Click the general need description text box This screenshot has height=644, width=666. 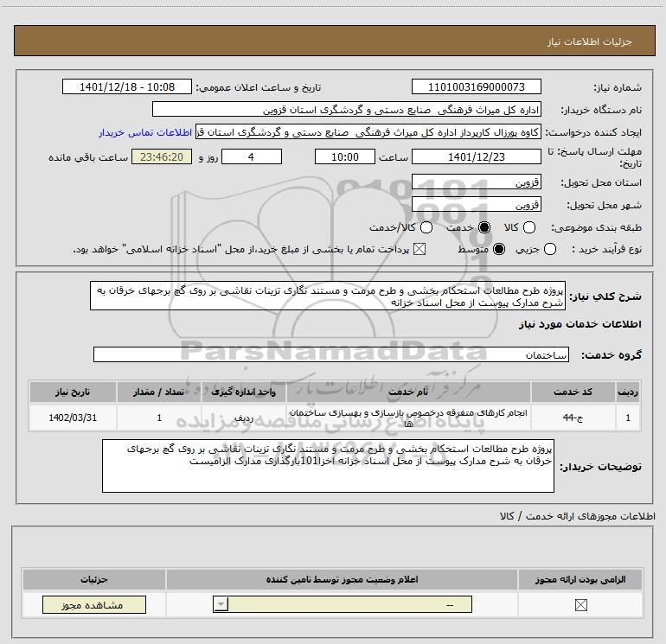328,296
